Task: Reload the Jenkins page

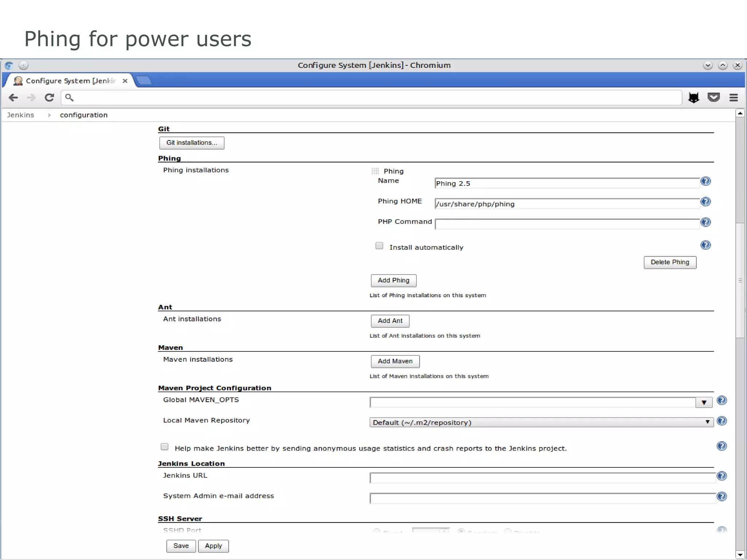Action: [49, 98]
